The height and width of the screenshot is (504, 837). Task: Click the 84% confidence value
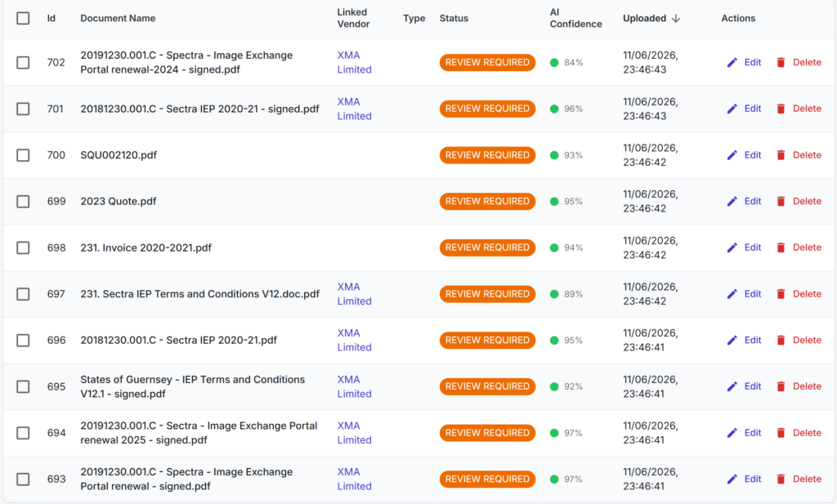(x=573, y=62)
